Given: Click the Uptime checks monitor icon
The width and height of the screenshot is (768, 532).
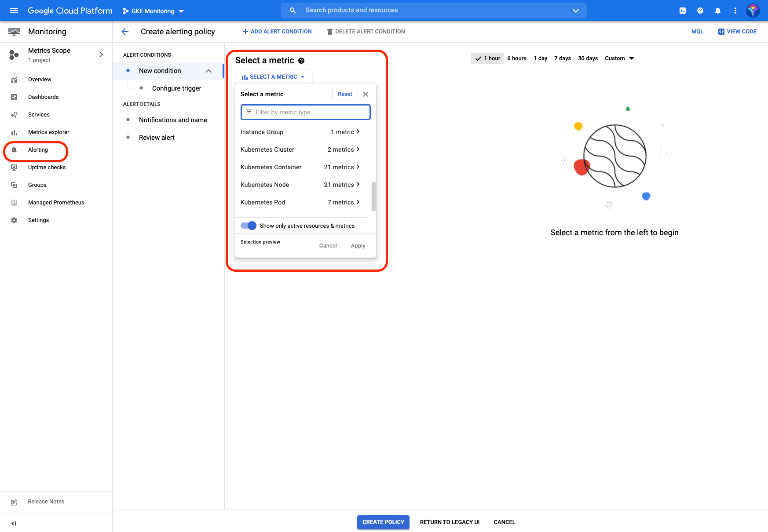Looking at the screenshot, I should click(x=14, y=168).
